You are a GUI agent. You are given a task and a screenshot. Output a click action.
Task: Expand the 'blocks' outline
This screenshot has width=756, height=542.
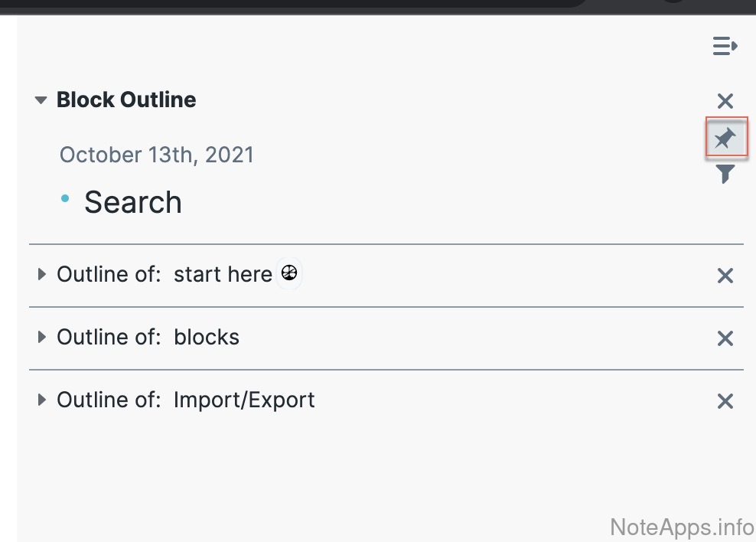click(41, 337)
